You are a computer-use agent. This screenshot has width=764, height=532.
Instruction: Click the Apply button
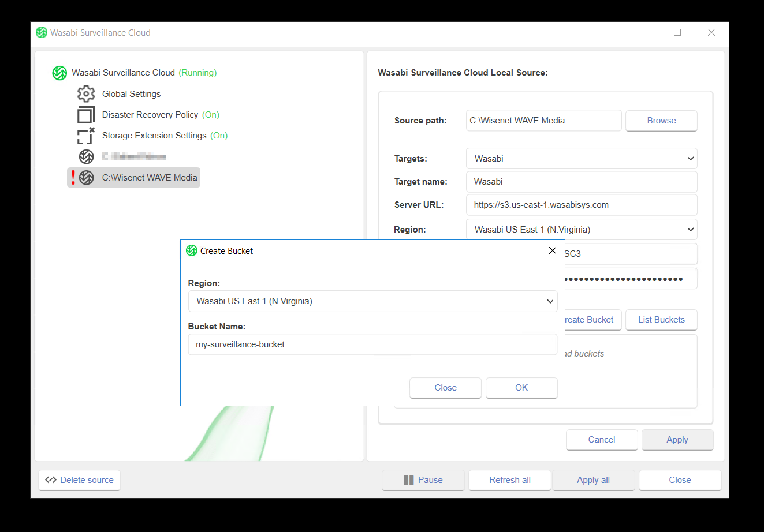677,440
